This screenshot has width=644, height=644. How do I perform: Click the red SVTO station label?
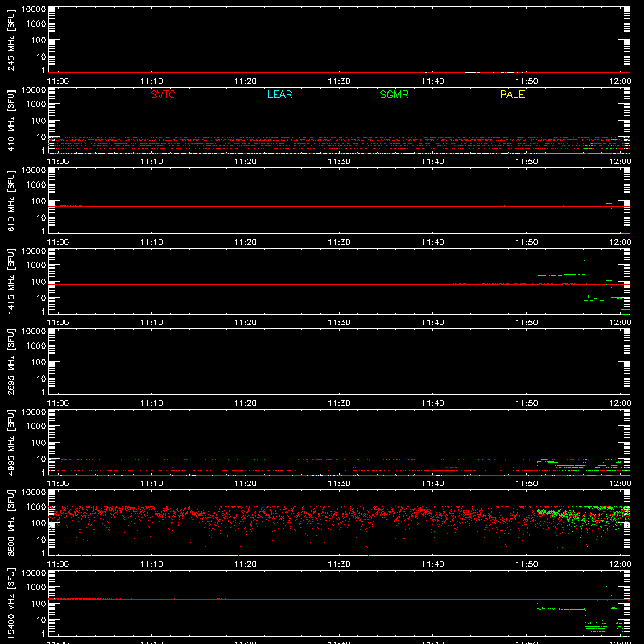[x=163, y=94]
